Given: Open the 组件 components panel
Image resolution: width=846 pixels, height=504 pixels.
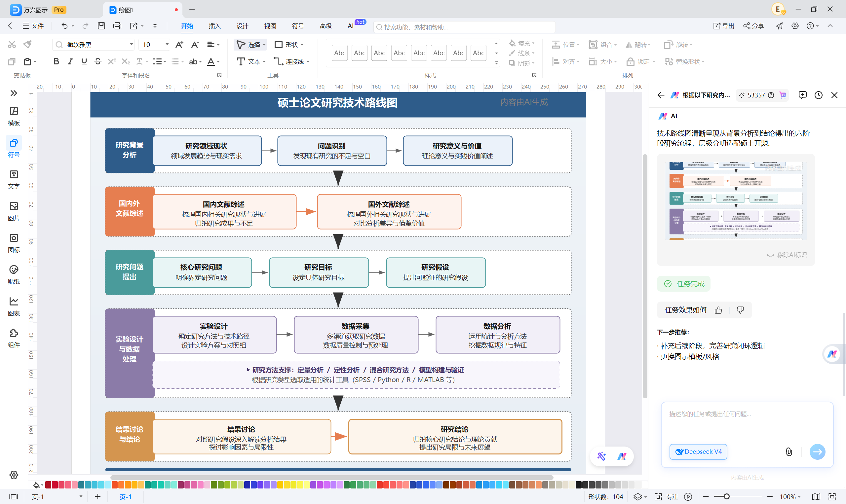Looking at the screenshot, I should 14,338.
